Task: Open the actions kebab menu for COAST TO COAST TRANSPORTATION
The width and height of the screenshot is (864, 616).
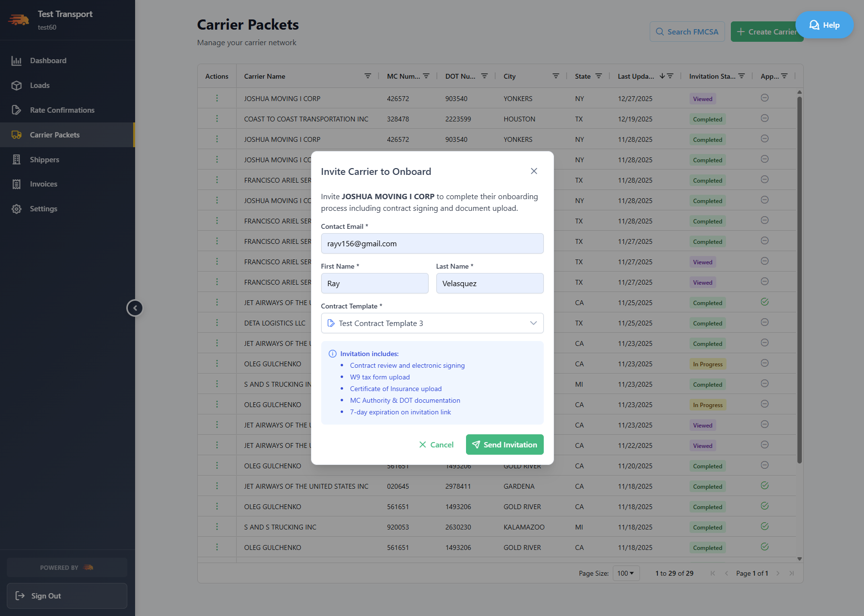Action: 217,119
